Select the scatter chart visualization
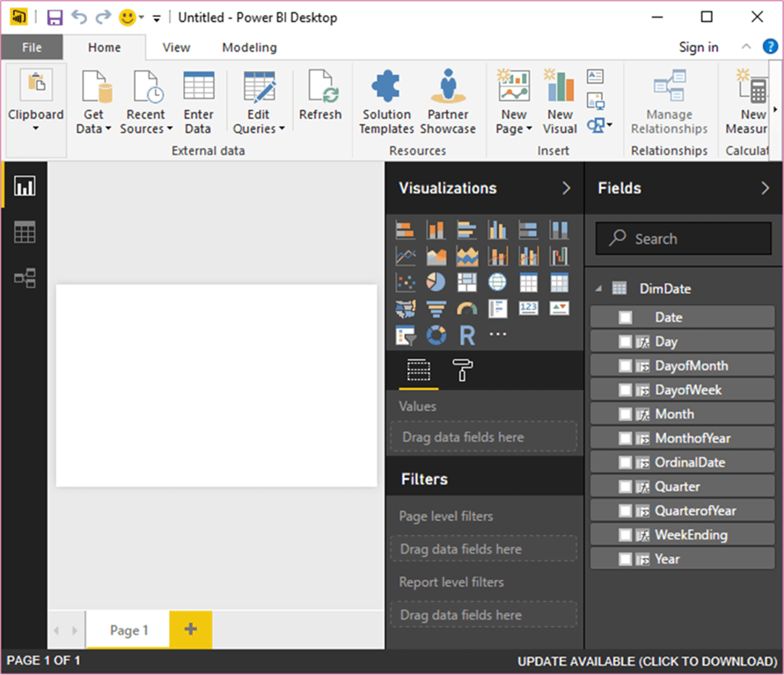This screenshot has width=784, height=675. [x=405, y=282]
